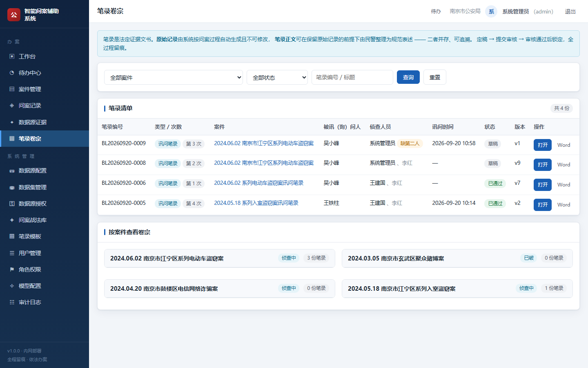Click 待办 in the top bar
This screenshot has height=368, width=588.
click(x=436, y=11)
